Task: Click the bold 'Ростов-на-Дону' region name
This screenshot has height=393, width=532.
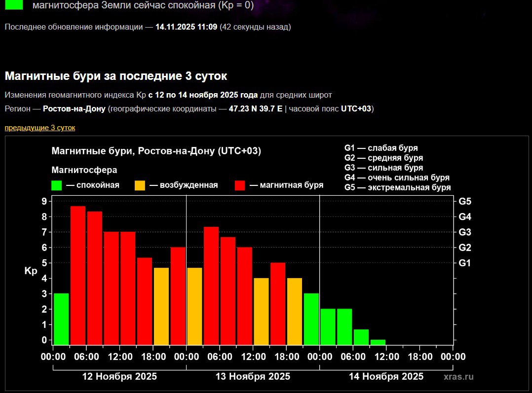Action: 74,109
